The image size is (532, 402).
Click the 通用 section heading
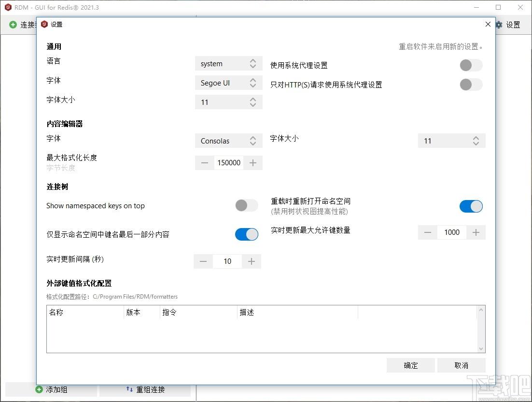(x=54, y=46)
